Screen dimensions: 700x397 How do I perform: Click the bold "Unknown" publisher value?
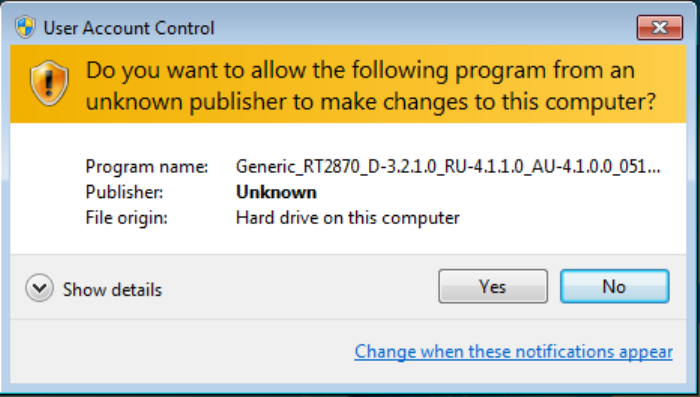[276, 192]
